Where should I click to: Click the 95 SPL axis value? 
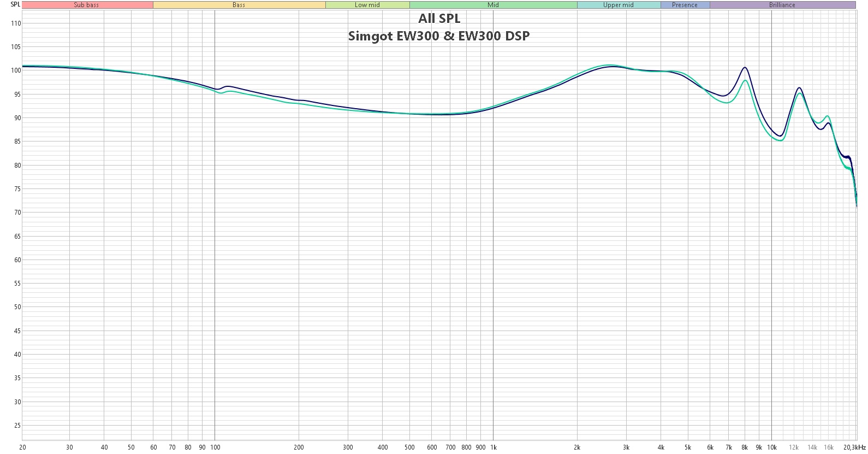click(17, 95)
